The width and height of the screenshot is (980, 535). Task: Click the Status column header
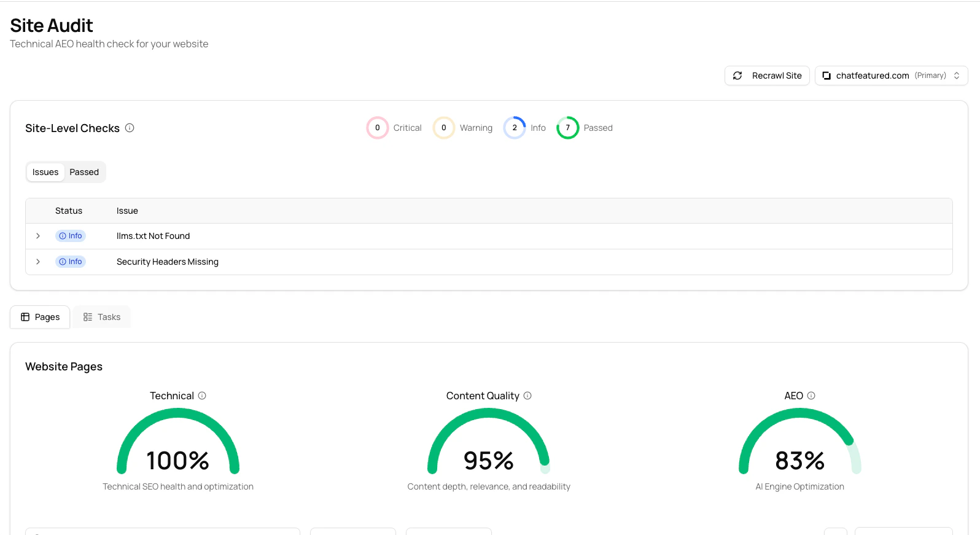pyautogui.click(x=69, y=211)
